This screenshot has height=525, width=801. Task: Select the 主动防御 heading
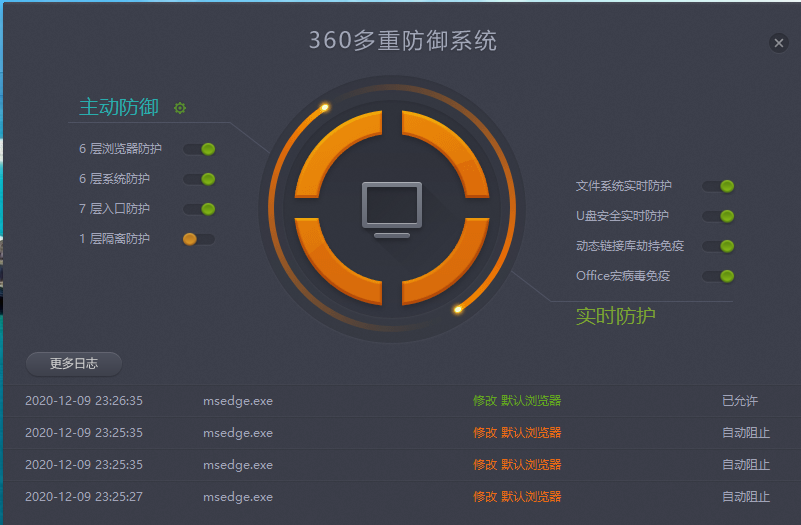[119, 107]
